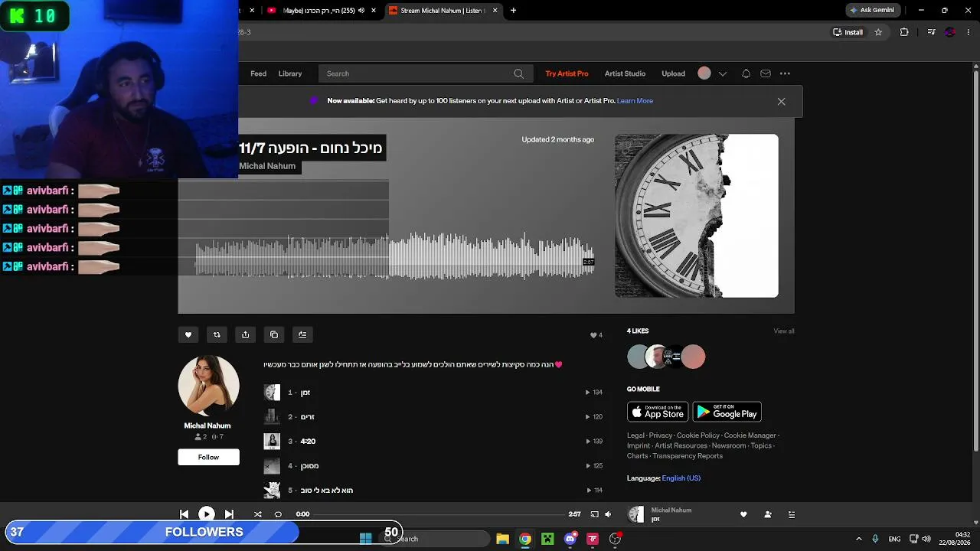Open Transparency Reports link
This screenshot has width=980, height=551.
click(688, 456)
